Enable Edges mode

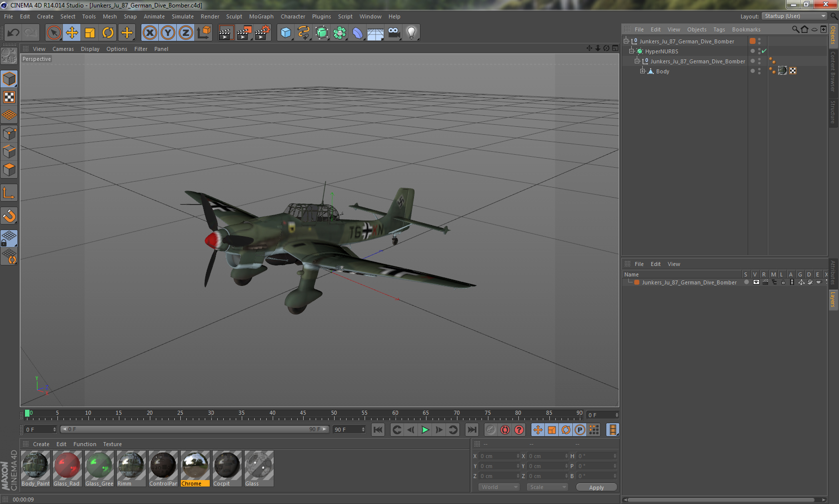pos(9,152)
